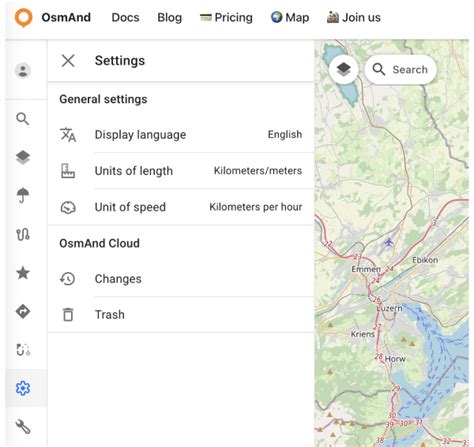This screenshot has height=447, width=474.
Task: Click the Display language translate icon
Action: coord(68,135)
